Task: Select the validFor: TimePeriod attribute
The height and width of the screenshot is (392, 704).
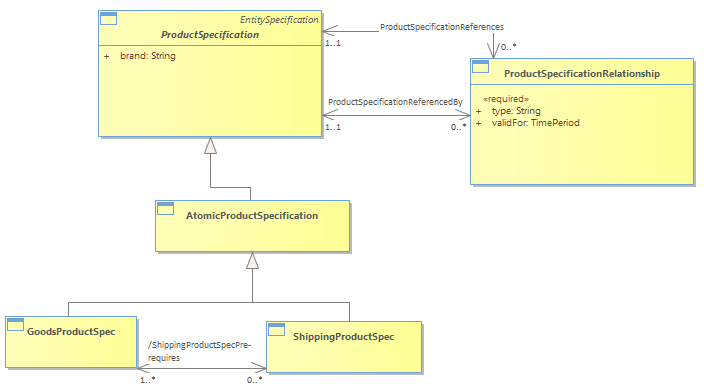Action: click(535, 123)
